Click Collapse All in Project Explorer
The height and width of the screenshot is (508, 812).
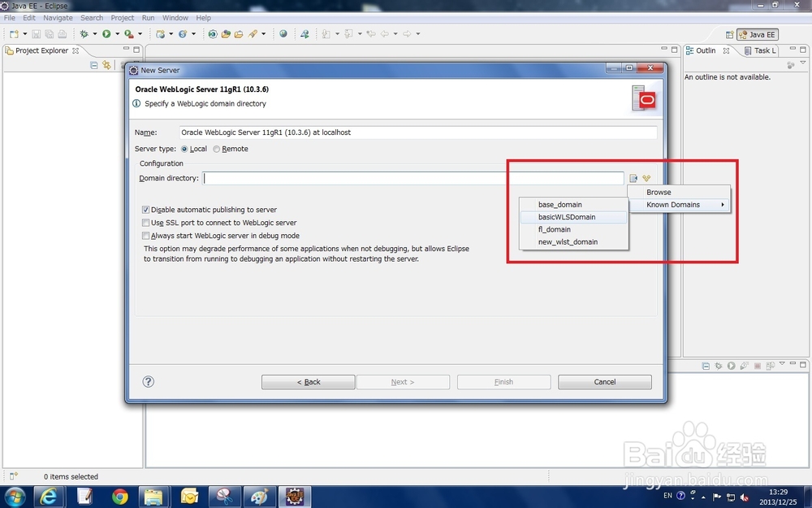93,65
